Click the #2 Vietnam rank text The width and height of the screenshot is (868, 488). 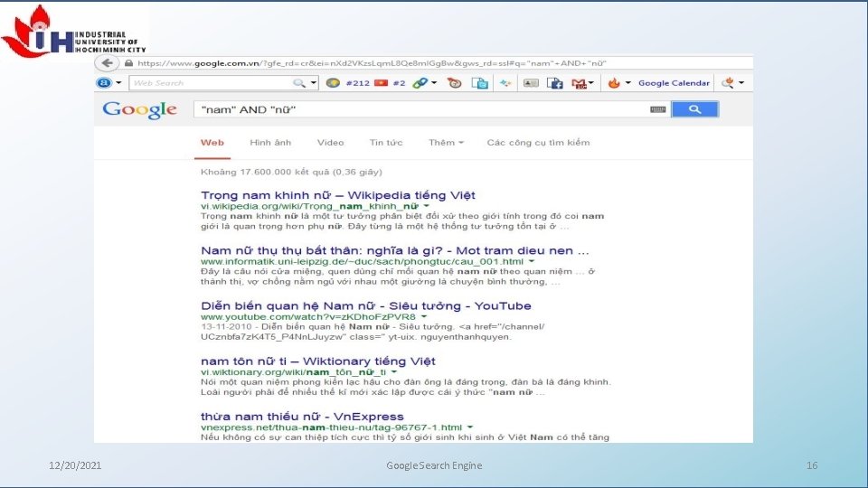tap(399, 83)
